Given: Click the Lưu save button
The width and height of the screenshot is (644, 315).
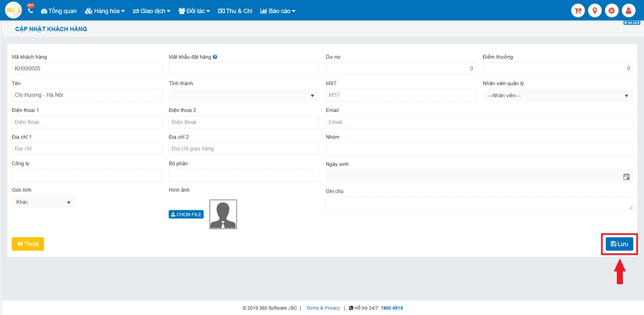Looking at the screenshot, I should coord(619,244).
